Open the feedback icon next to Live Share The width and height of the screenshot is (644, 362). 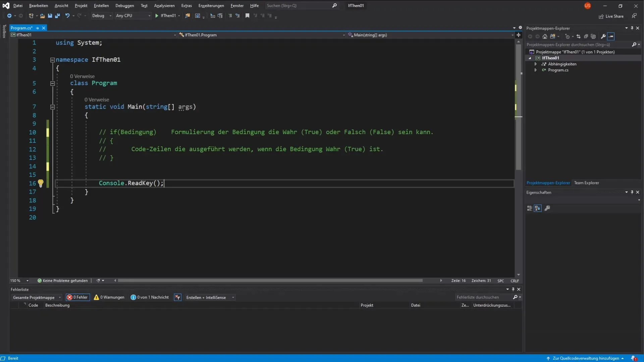coord(634,16)
